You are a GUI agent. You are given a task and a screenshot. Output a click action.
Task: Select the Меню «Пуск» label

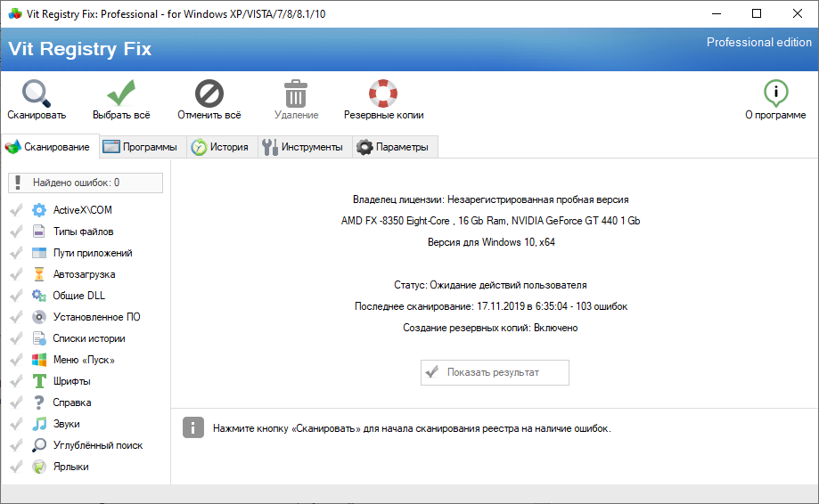(x=84, y=360)
